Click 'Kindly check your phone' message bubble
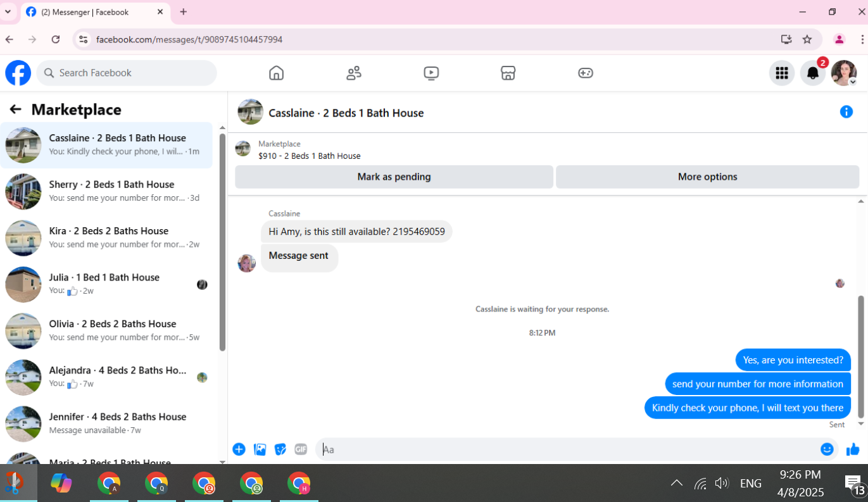868x502 pixels. (748, 408)
